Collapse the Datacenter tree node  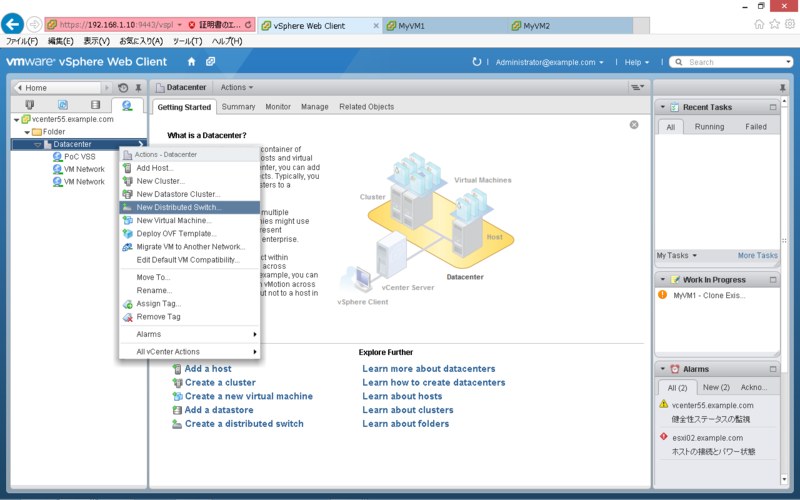38,145
